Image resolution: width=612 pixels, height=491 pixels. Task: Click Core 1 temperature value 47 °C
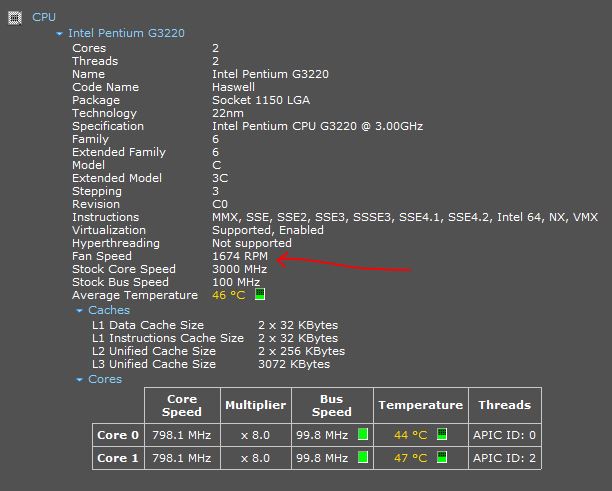click(x=411, y=458)
